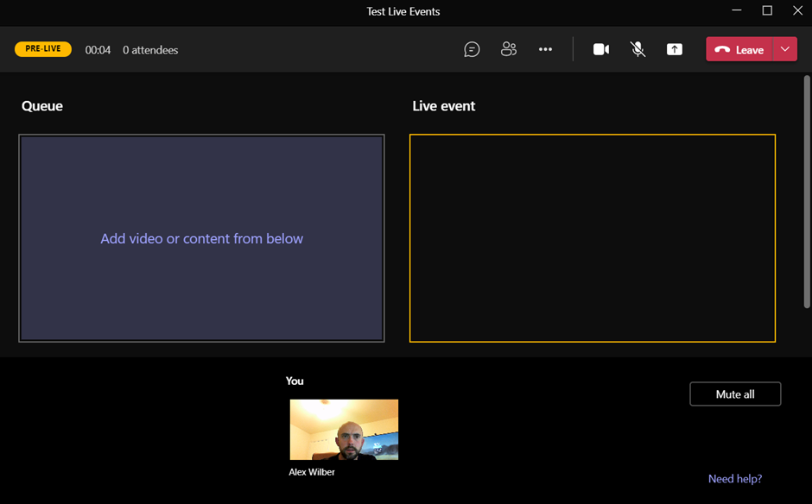Click the red Leave button
Screen dimensions: 812x504
tap(739, 50)
